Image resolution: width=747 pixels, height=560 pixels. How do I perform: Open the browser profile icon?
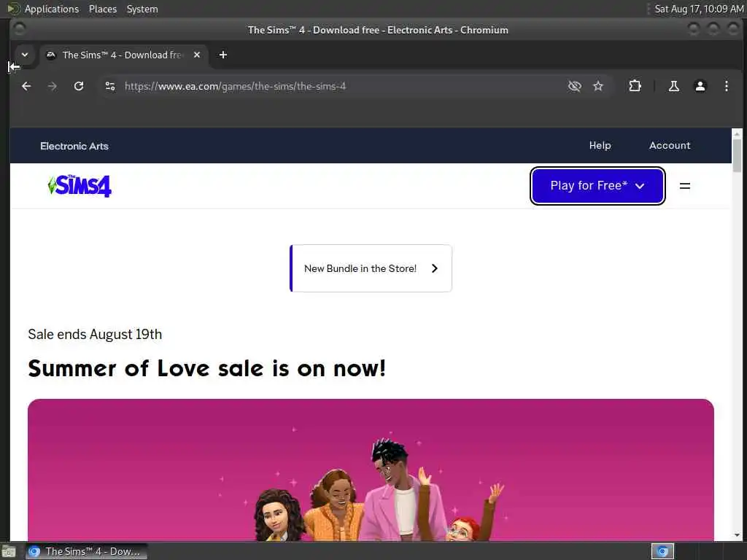click(700, 86)
